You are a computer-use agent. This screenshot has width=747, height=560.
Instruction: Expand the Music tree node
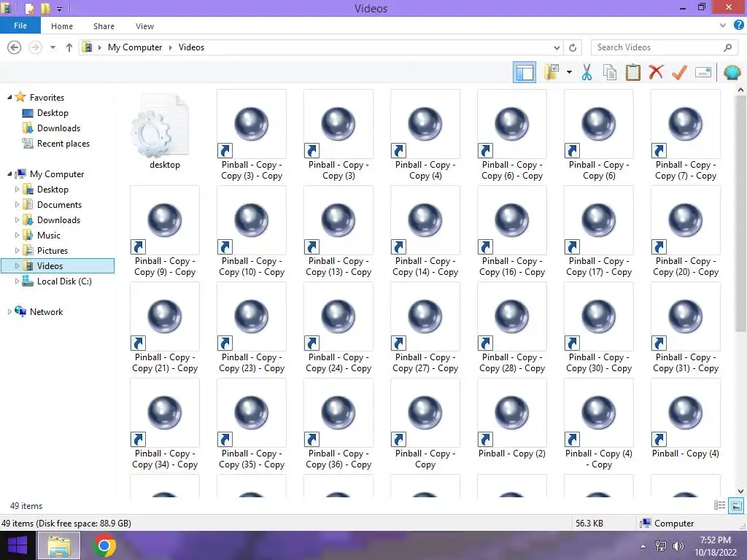click(x=18, y=236)
